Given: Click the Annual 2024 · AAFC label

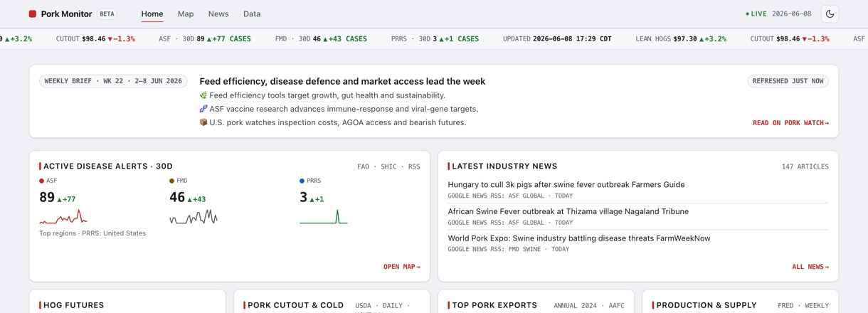Looking at the screenshot, I should point(589,306).
